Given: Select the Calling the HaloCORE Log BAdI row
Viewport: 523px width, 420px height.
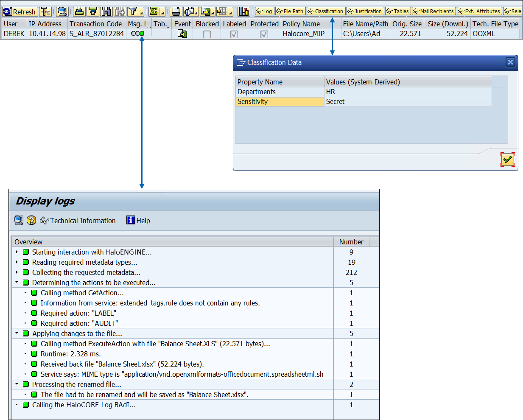Looking at the screenshot, I should coord(195,405).
